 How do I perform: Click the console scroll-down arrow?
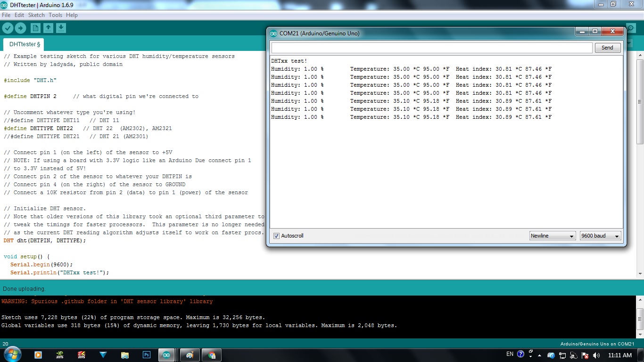[640, 335]
